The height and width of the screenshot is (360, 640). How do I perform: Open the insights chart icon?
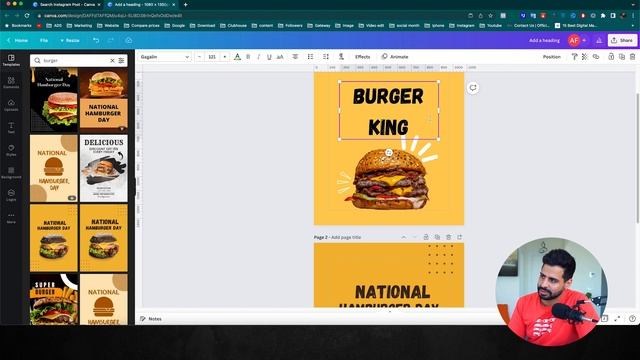[x=599, y=40]
